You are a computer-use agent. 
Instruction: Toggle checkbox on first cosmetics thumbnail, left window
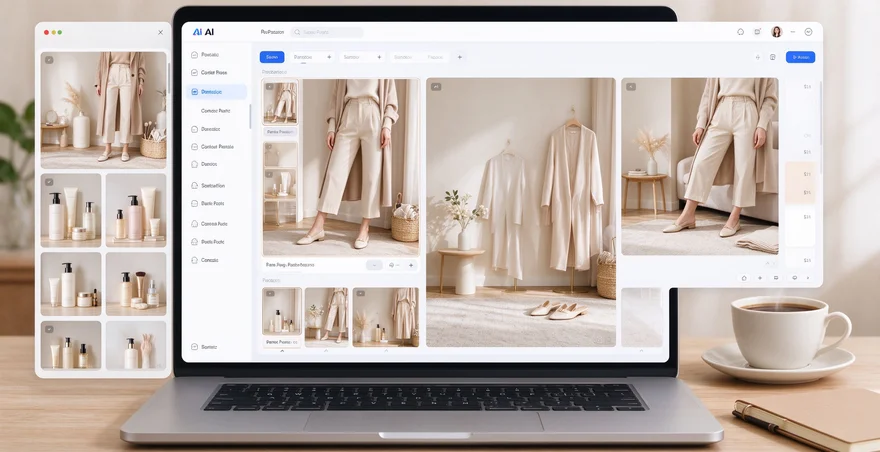(49, 182)
